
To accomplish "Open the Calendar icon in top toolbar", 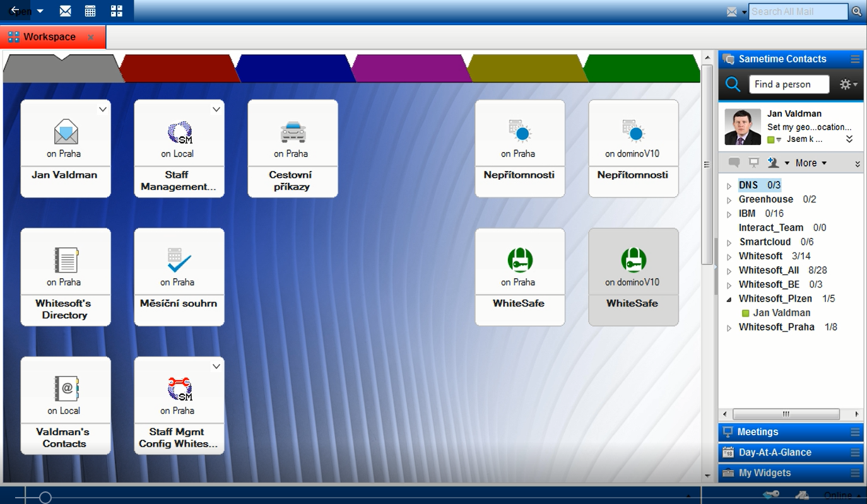I will [x=90, y=11].
